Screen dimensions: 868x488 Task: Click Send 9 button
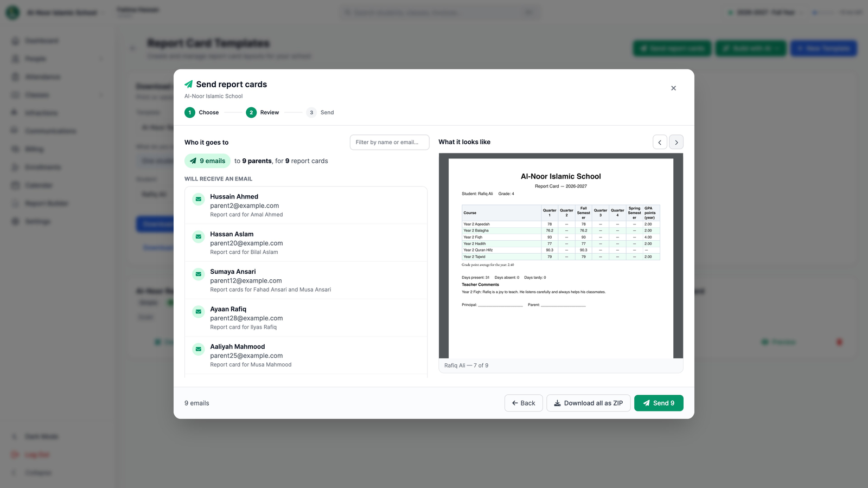click(x=659, y=403)
